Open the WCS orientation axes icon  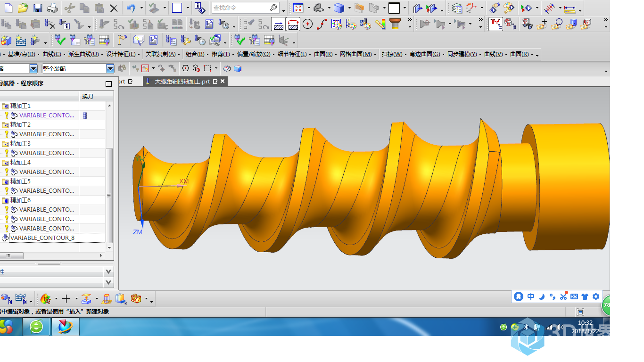tap(471, 8)
